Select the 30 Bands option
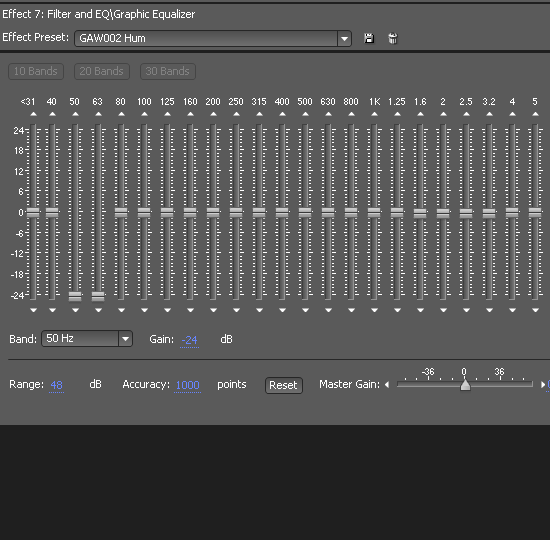Image resolution: width=550 pixels, height=540 pixels. point(168,71)
